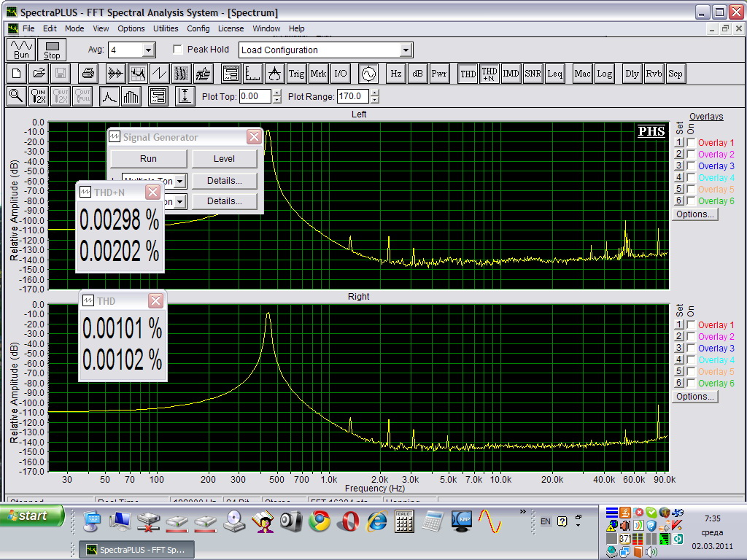Turn on Overlay 1 in Left plot
The image size is (747, 560).
pos(691,142)
